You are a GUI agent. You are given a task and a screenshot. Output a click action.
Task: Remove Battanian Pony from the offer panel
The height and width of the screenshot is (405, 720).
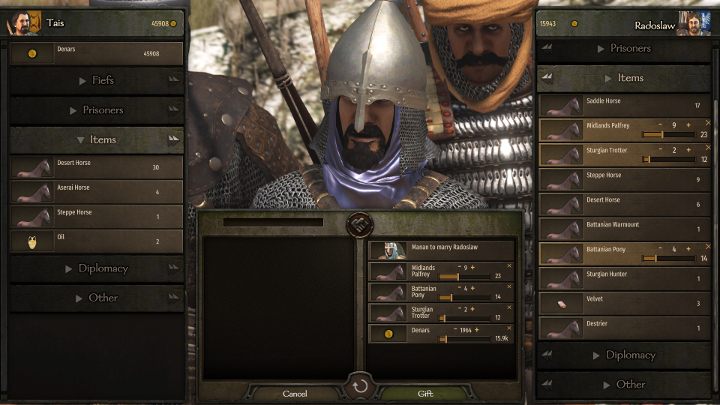click(509, 287)
